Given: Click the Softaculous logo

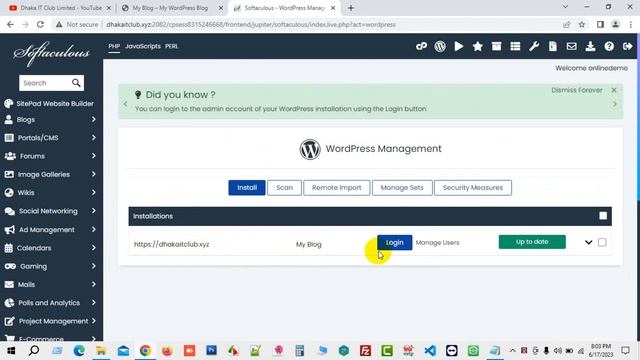Looking at the screenshot, I should coord(51,53).
